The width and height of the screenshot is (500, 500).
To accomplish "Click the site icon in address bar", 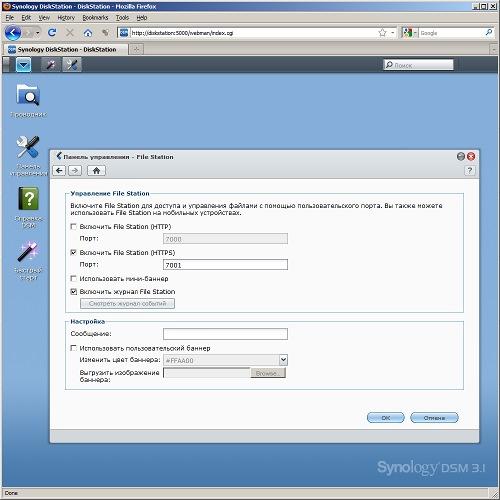I will [124, 33].
